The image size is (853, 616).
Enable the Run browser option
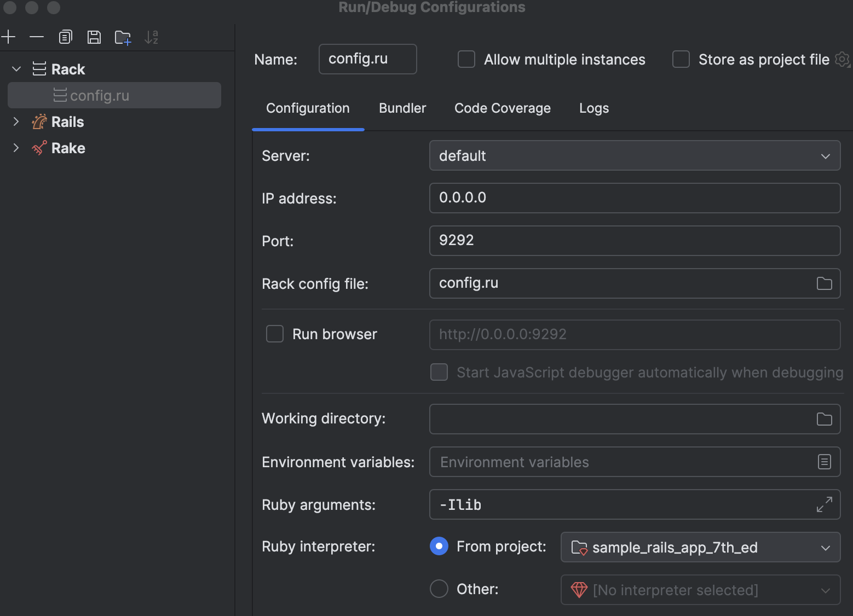(274, 334)
